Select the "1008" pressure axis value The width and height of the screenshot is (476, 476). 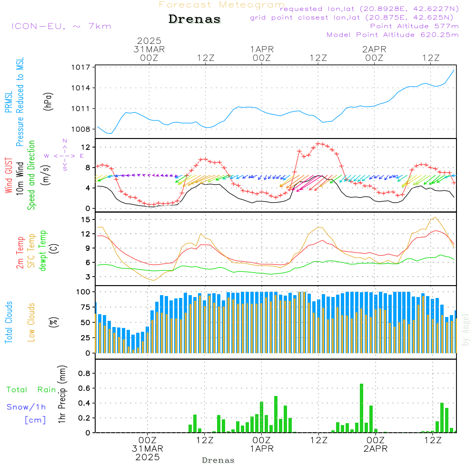click(x=81, y=129)
